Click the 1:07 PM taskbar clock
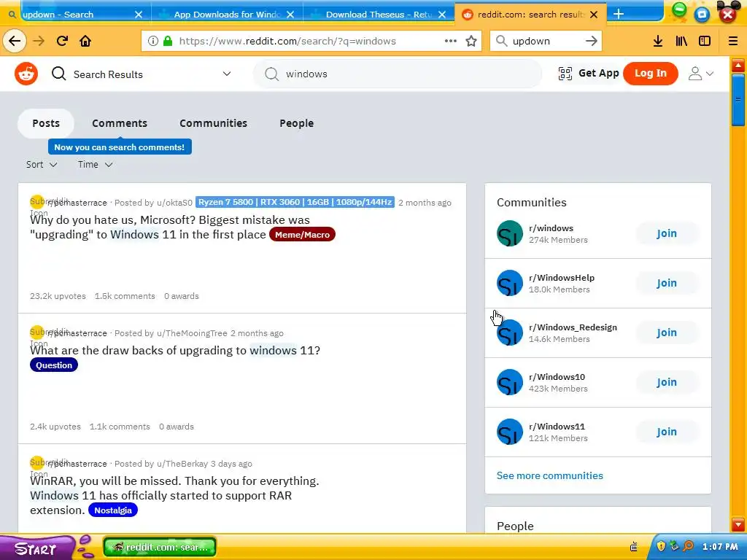Viewport: 747px width, 560px height. tap(720, 547)
